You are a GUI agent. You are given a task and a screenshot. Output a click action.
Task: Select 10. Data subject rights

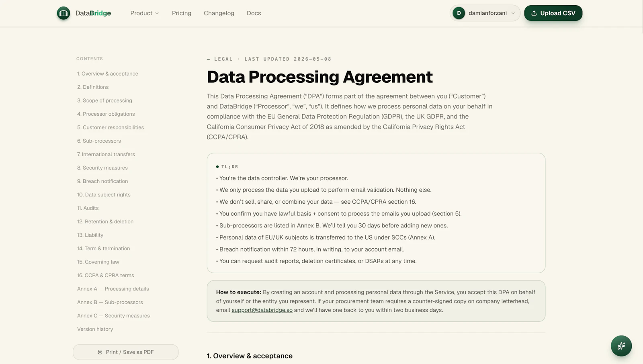(x=104, y=195)
